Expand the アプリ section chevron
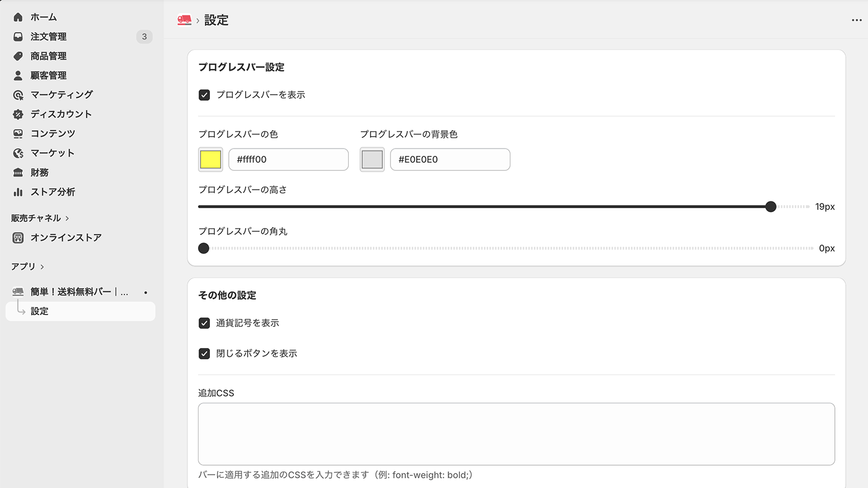 (x=42, y=267)
